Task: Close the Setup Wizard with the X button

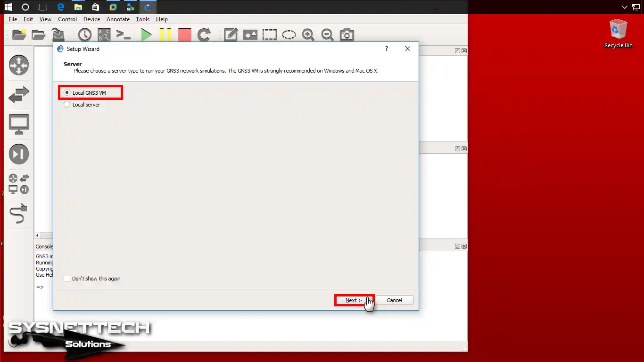Action: pyautogui.click(x=408, y=49)
